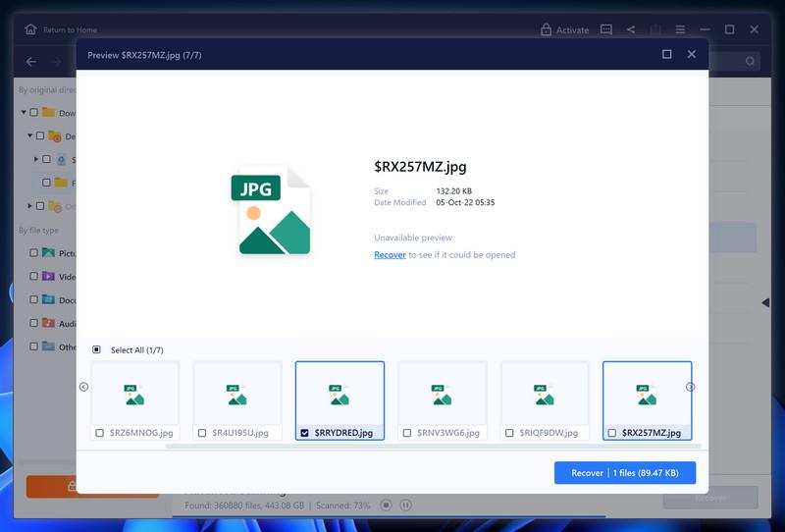
Task: Maximize the preview dialog
Action: pyautogui.click(x=667, y=54)
